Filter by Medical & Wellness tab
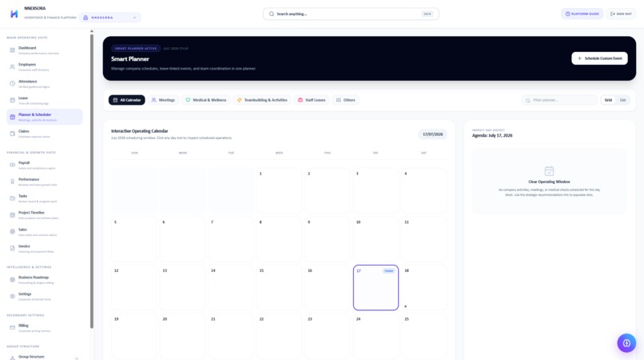The width and height of the screenshot is (644, 360). pos(206,100)
